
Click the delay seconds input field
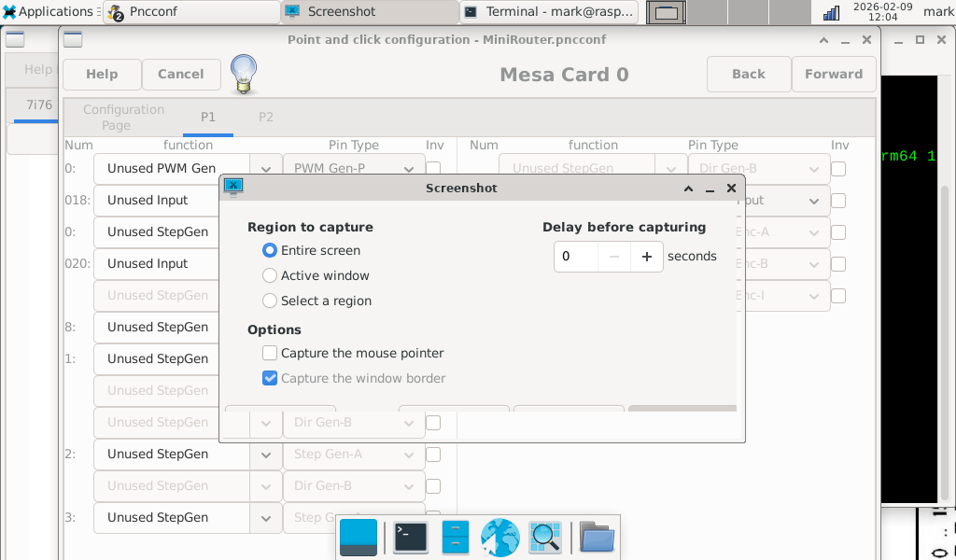pyautogui.click(x=576, y=257)
